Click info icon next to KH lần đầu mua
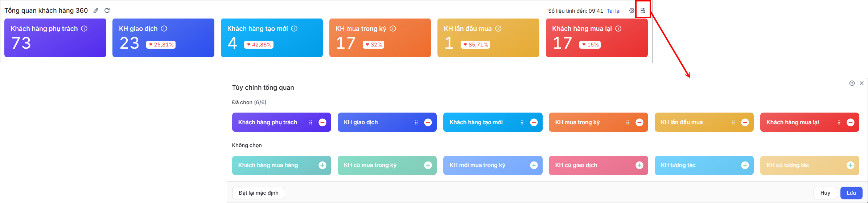 coord(498,28)
